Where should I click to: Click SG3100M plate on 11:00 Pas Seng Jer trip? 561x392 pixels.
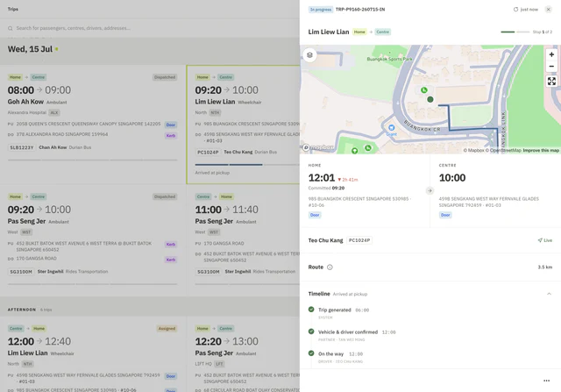(x=209, y=272)
